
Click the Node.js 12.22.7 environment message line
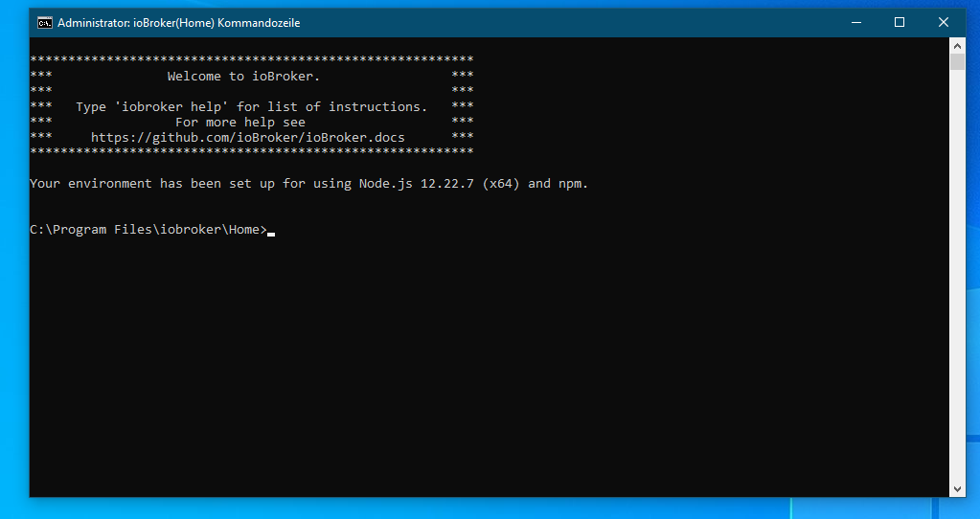click(x=308, y=184)
